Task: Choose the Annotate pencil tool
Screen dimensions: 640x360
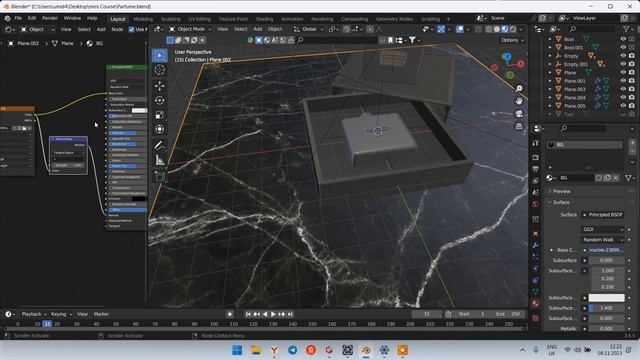Action: click(160, 145)
